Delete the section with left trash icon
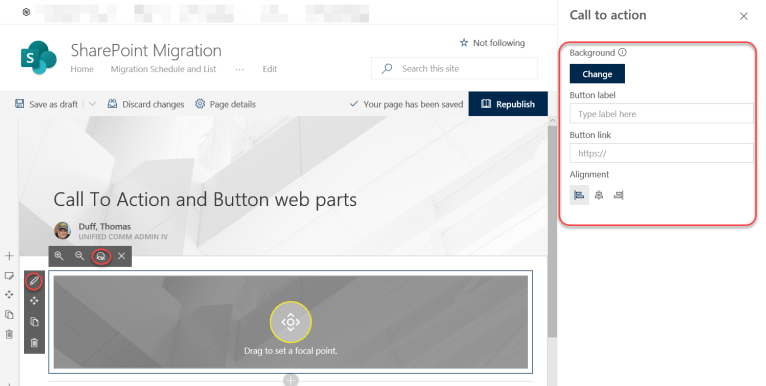Viewport: 766px width, 386px height. coord(9,334)
